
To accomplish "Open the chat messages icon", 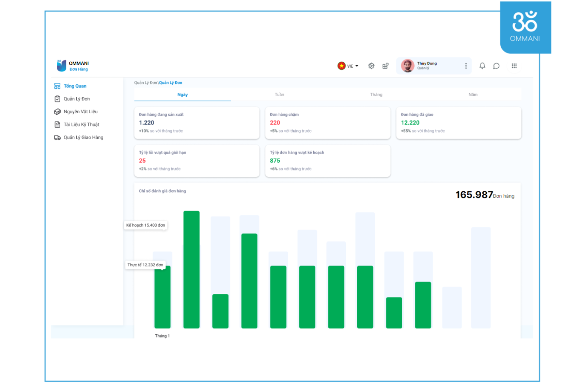I will 496,66.
